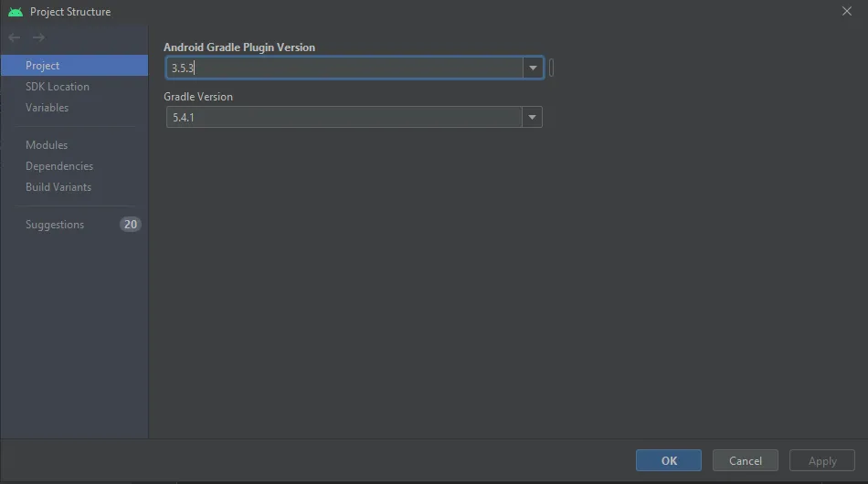868x484 pixels.
Task: Close the Project Structure dialog
Action: click(846, 11)
